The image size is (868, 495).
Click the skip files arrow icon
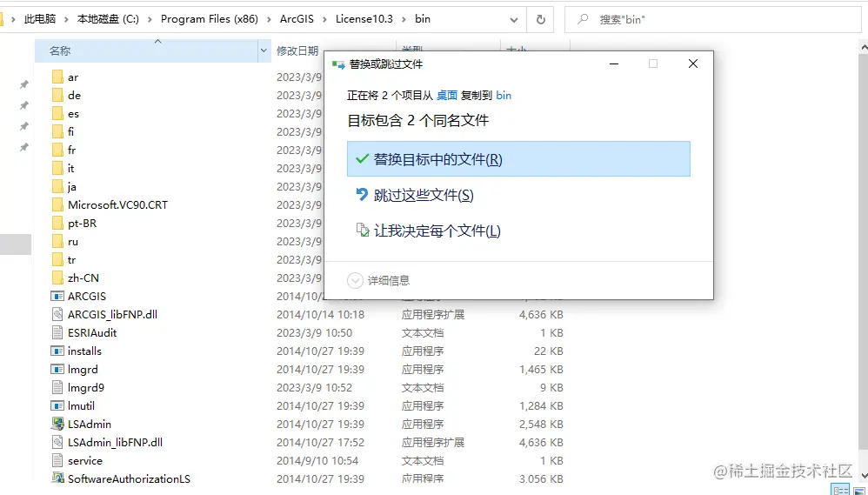(x=362, y=194)
